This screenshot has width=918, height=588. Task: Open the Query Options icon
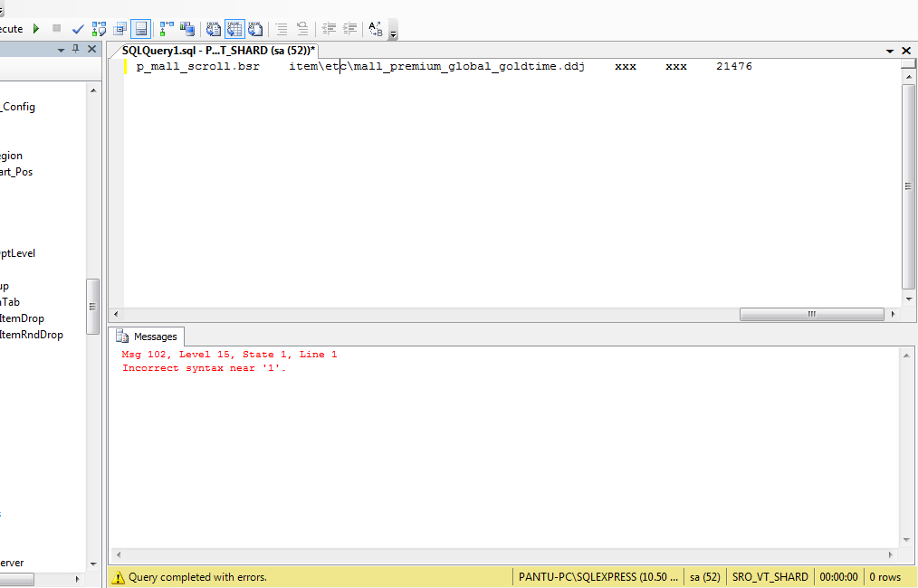[120, 29]
